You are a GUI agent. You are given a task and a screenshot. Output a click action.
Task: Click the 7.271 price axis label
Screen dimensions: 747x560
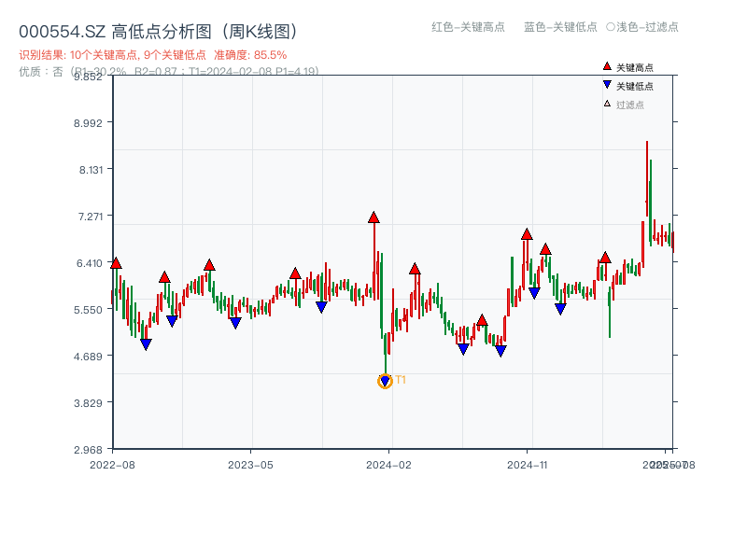coord(90,217)
